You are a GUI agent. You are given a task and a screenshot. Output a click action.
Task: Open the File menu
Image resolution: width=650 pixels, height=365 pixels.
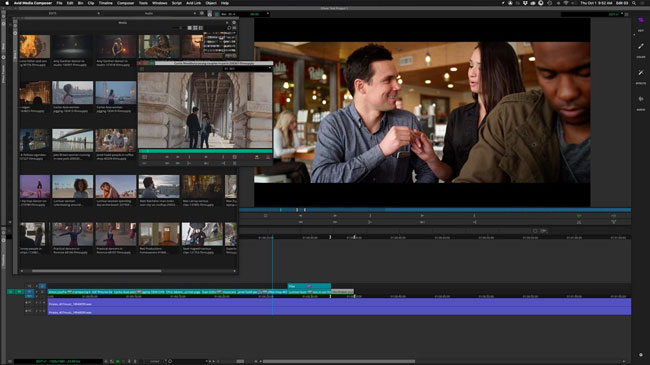(x=59, y=3)
